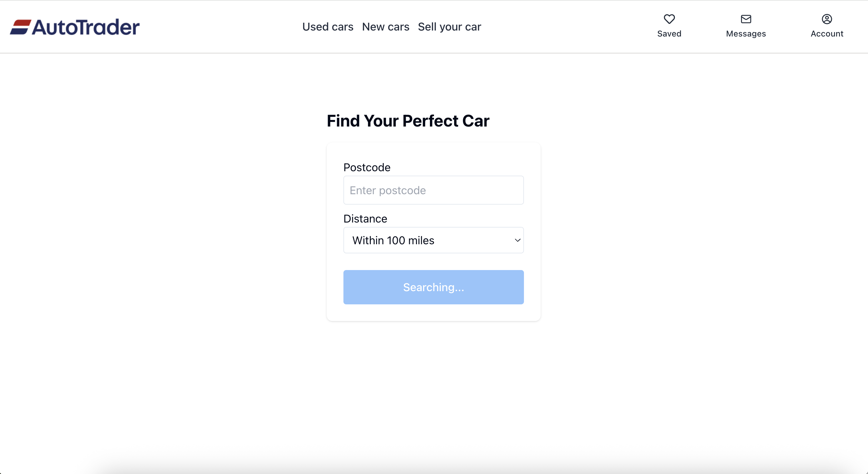Open Account via the profile icon

coord(827,19)
